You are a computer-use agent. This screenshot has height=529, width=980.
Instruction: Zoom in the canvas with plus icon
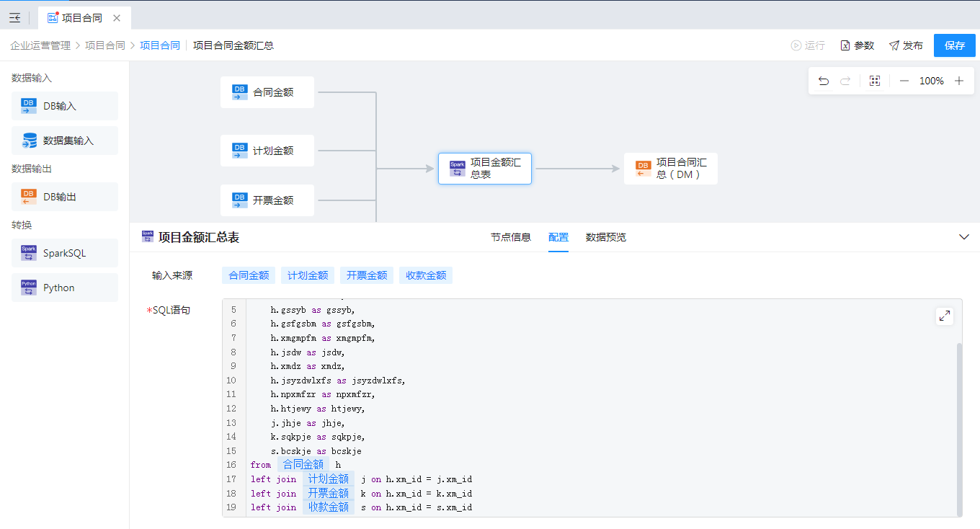(x=959, y=81)
